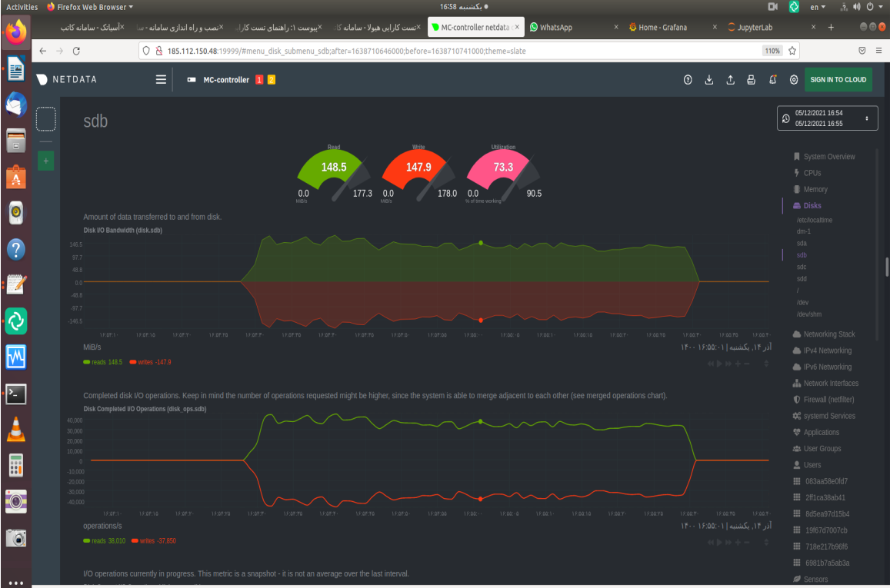Switch to the Home - Grafana tab
The width and height of the screenshot is (890, 588).
tap(663, 27)
